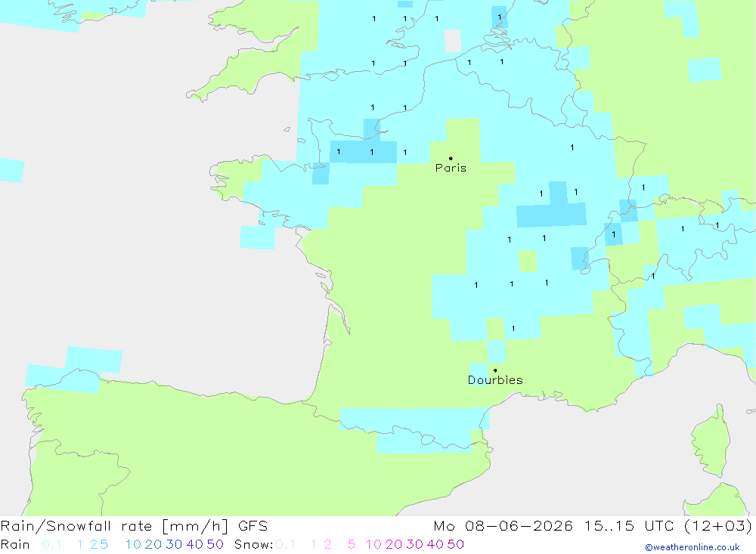Click the Dourbies location label
The height and width of the screenshot is (554, 756).
point(495,380)
